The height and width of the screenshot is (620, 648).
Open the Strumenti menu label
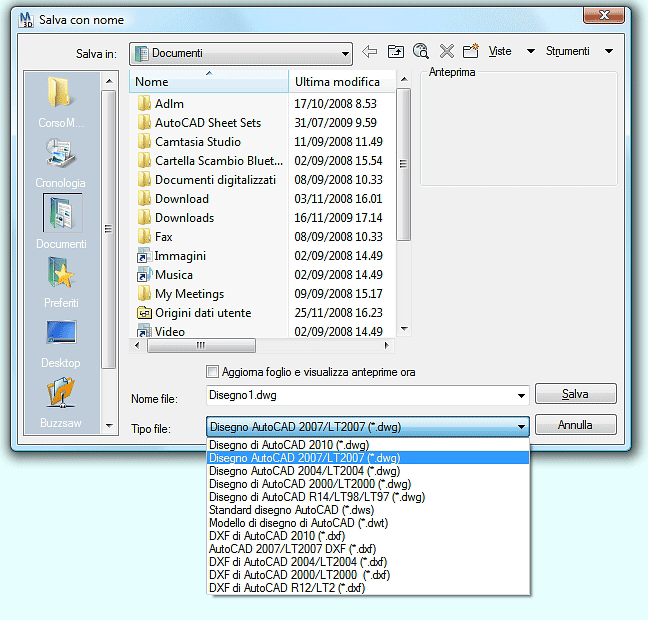coord(567,51)
